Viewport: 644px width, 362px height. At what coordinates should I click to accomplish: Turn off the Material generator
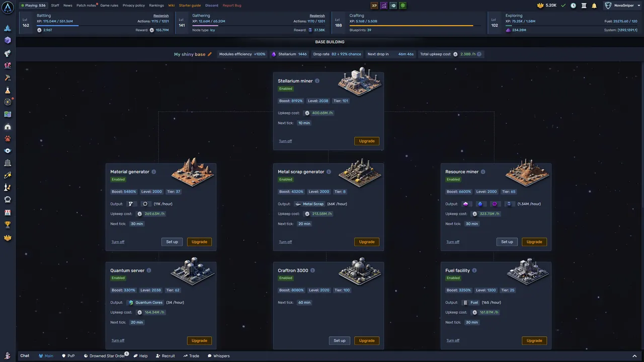pos(118,242)
